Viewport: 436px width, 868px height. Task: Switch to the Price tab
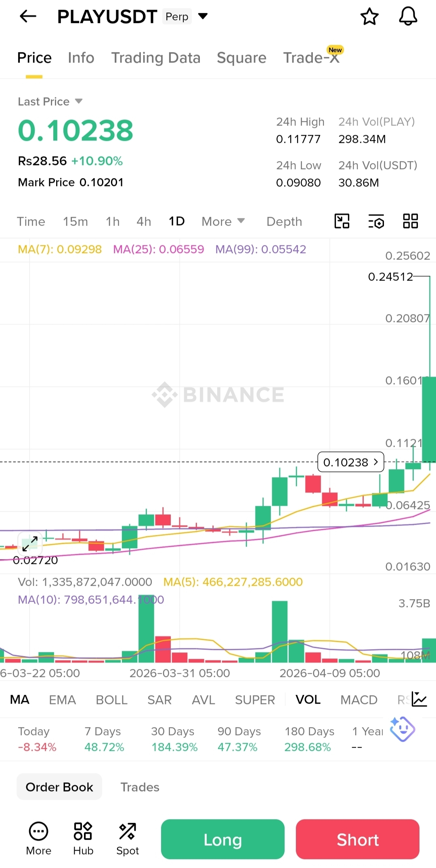pos(34,58)
